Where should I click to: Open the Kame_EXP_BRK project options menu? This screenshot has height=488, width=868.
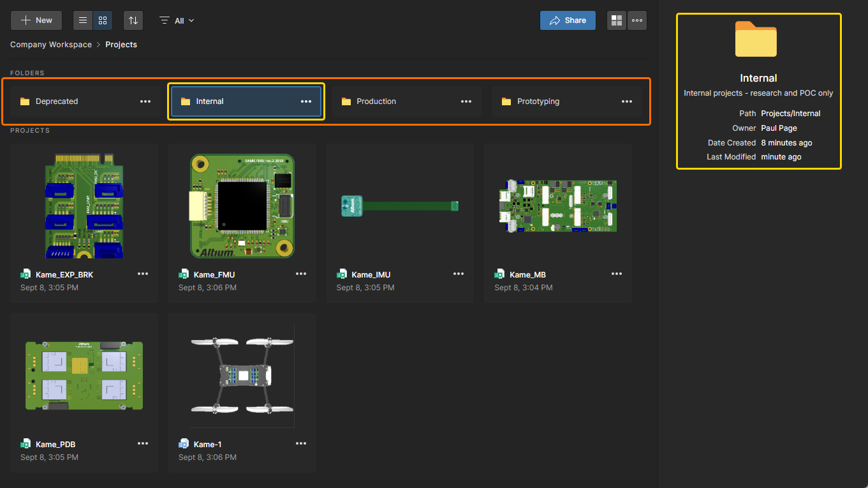[143, 274]
